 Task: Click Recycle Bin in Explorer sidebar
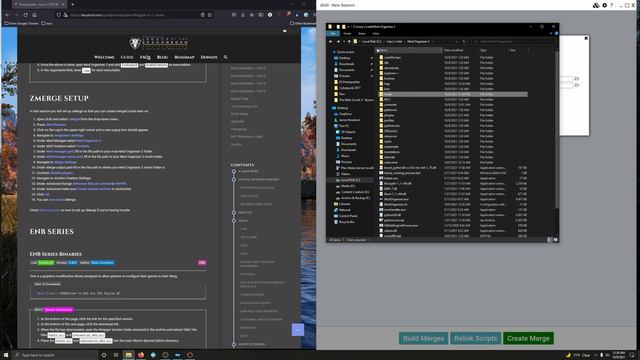point(347,222)
